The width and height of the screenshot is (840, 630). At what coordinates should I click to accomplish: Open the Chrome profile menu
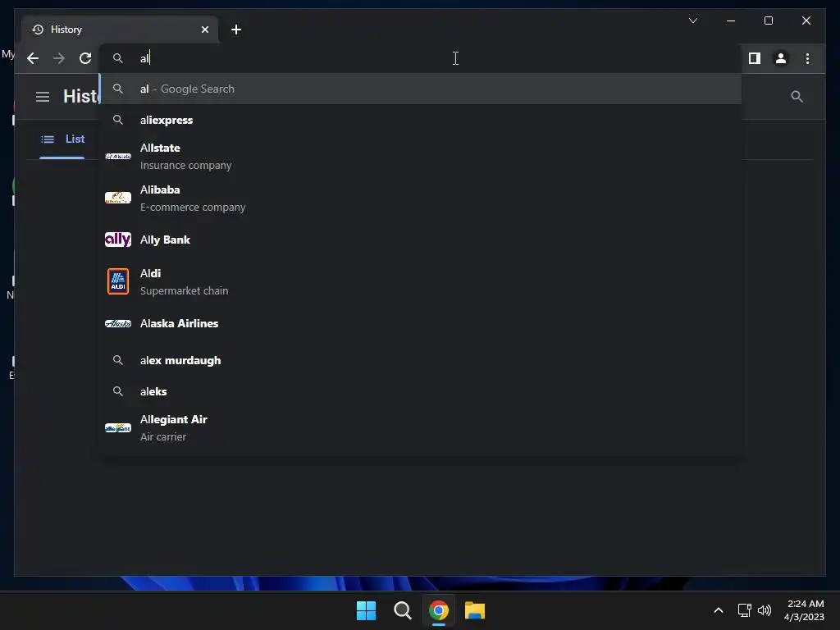tap(781, 58)
